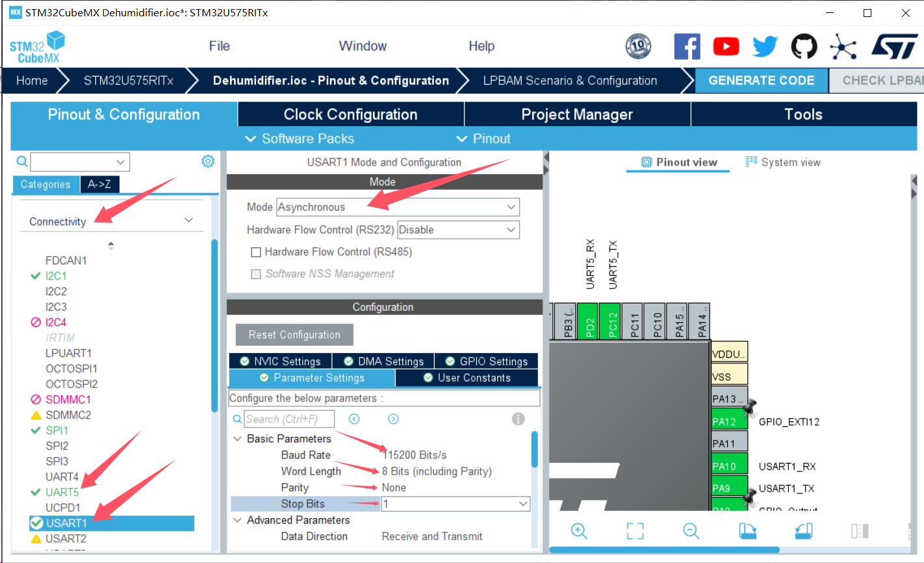The image size is (924, 563).
Task: Open the gear settings icon above the categories list
Action: click(x=208, y=161)
